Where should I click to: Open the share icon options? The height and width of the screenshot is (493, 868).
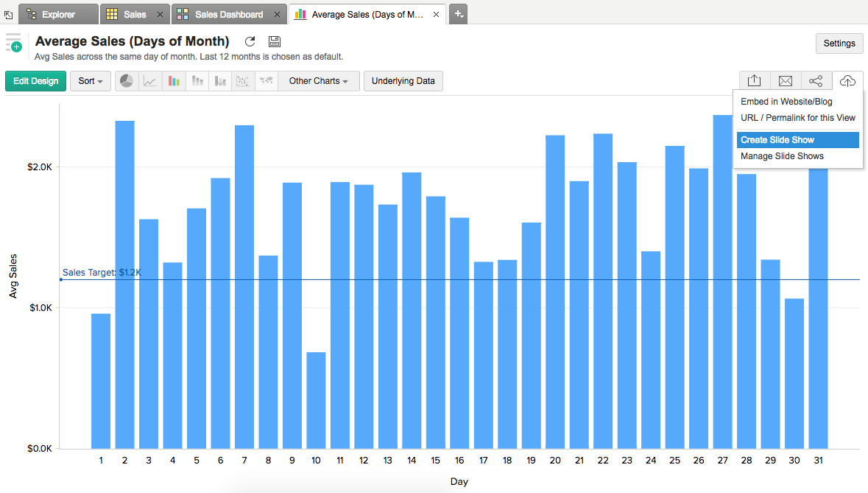click(816, 81)
